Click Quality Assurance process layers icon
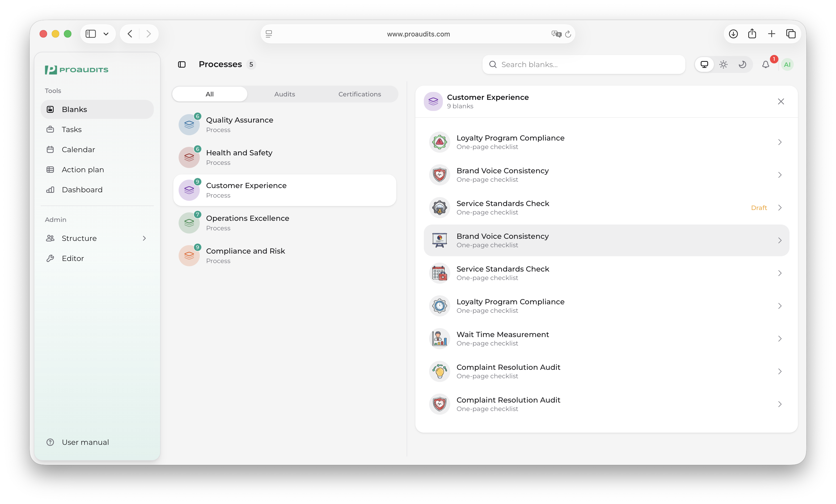The width and height of the screenshot is (836, 504). 189,124
